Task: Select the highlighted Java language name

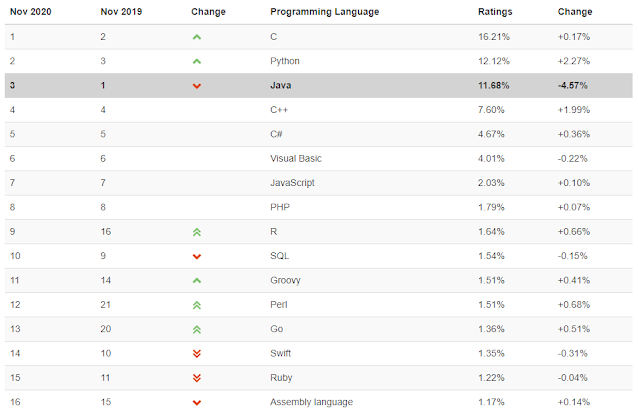Action: tap(281, 85)
